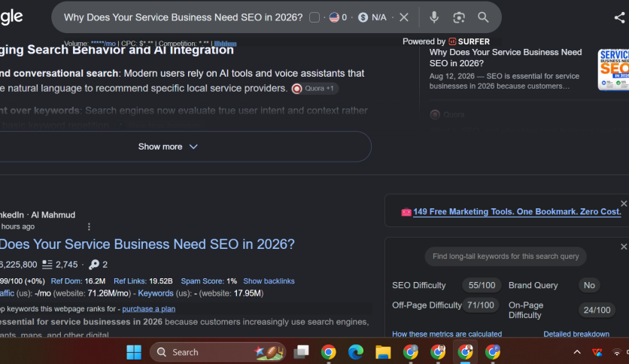Image resolution: width=629 pixels, height=364 pixels.
Task: Open the purchase a plan link
Action: 149,308
